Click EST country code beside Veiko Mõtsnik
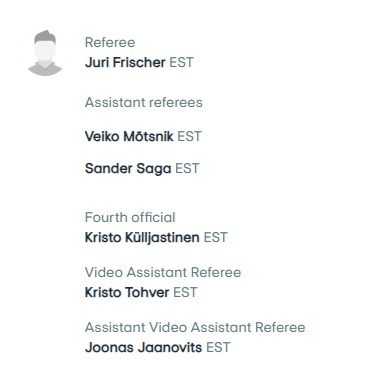Screen dimensions: 366x373 189,136
